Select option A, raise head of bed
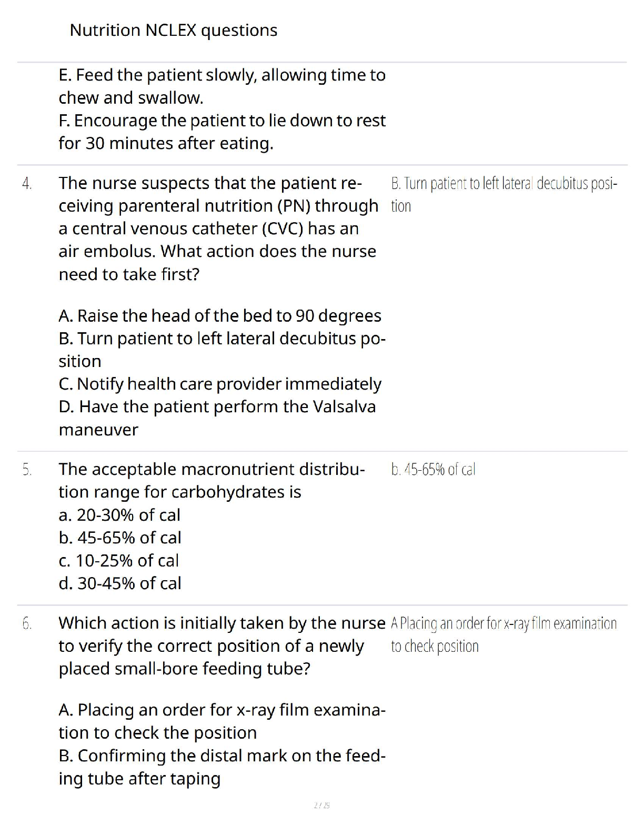Viewport: 644px width, 834px height. coord(220,316)
